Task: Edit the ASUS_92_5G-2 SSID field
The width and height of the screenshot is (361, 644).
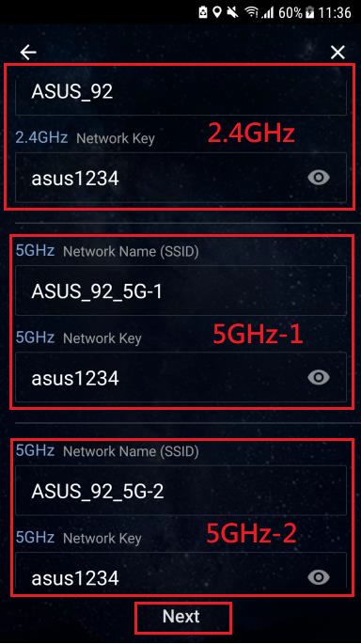Action: tap(180, 491)
